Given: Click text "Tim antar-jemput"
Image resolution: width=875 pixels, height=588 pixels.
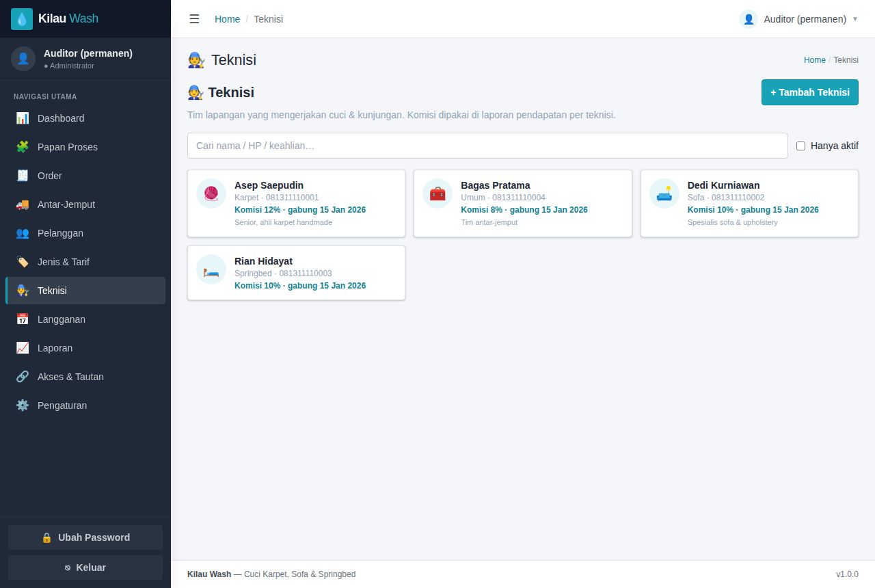Looking at the screenshot, I should (489, 222).
